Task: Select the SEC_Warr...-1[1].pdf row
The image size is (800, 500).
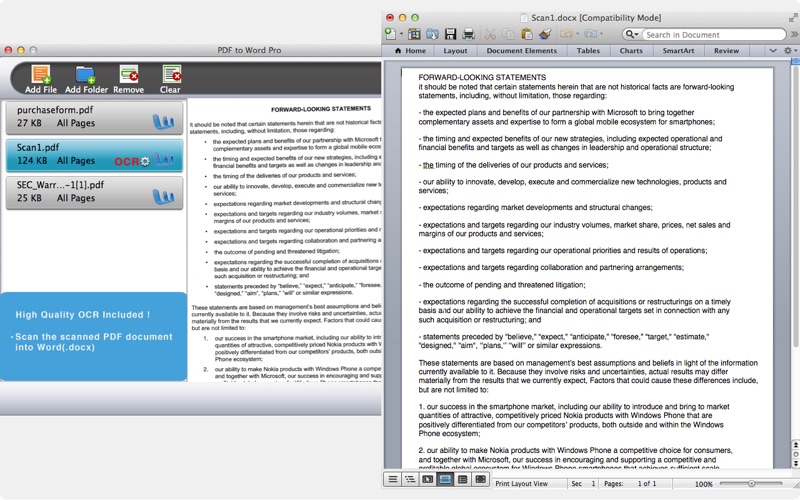Action: 94,193
